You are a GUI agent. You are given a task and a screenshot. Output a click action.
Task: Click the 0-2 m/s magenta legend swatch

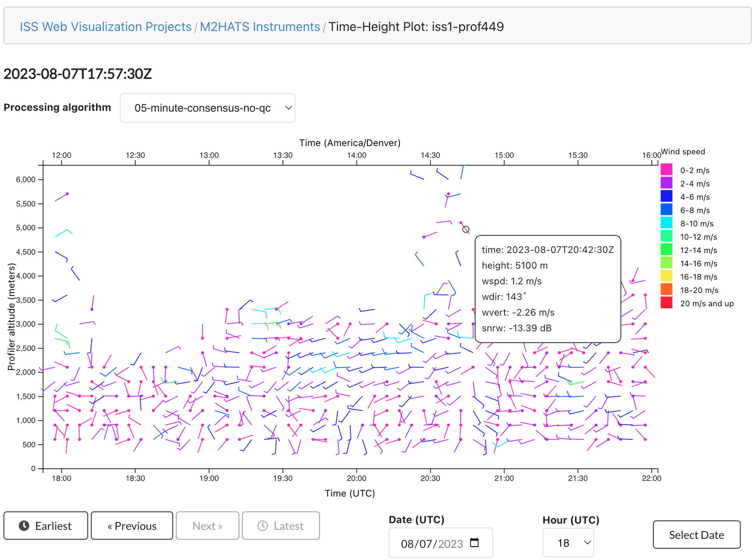click(666, 170)
